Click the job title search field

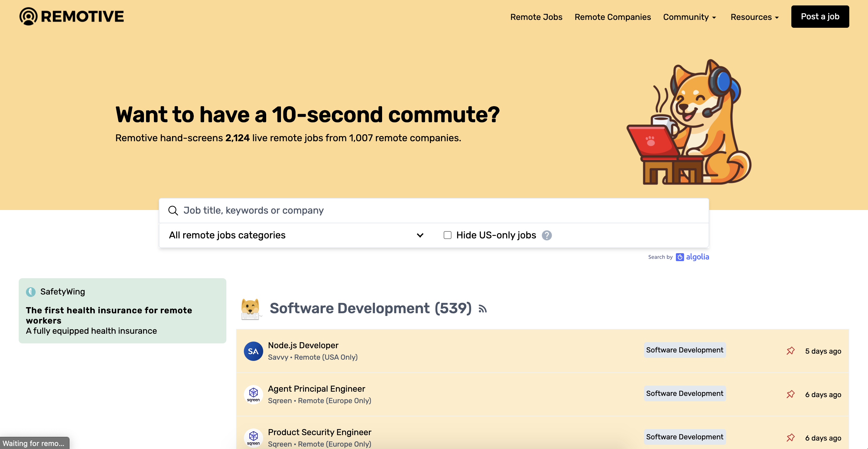click(x=438, y=211)
